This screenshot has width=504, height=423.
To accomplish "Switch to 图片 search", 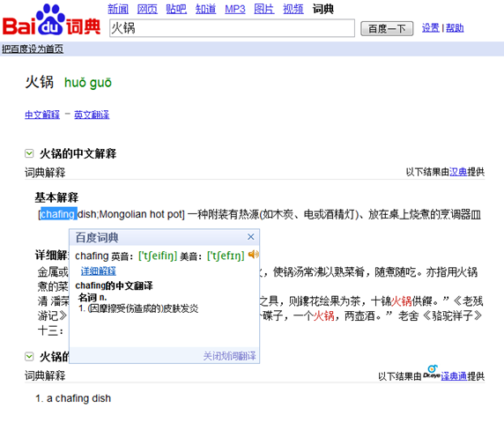I will tap(263, 9).
